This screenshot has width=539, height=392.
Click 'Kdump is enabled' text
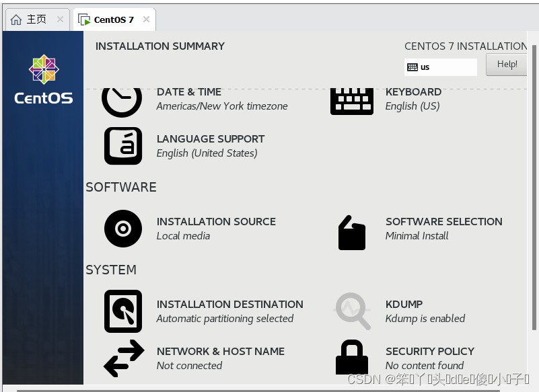[x=425, y=319]
